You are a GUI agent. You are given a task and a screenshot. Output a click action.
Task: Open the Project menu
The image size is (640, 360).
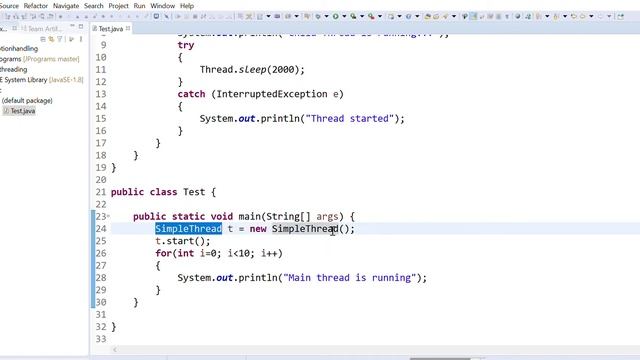[x=118, y=6]
